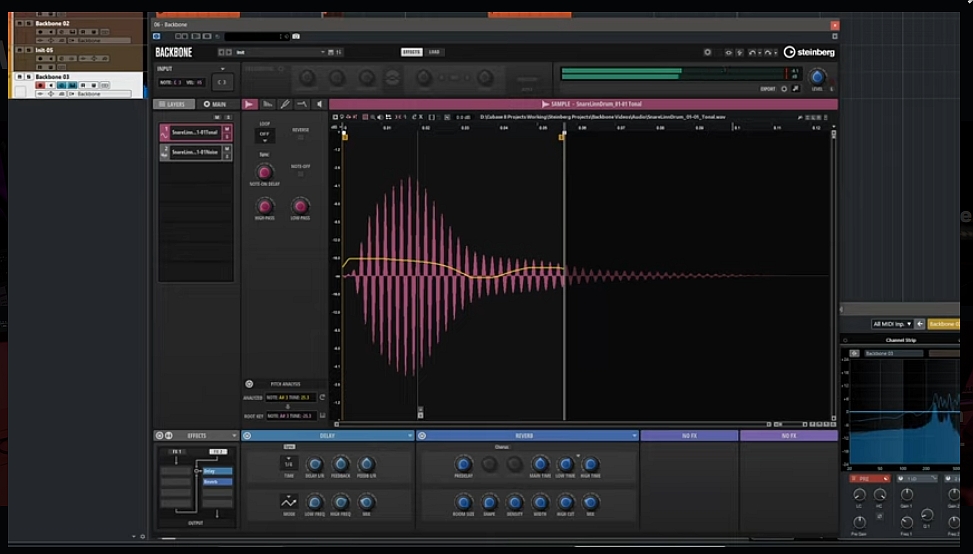Image resolution: width=973 pixels, height=554 pixels.
Task: Open the pencil/quill editor section icon
Action: pyautogui.click(x=285, y=104)
